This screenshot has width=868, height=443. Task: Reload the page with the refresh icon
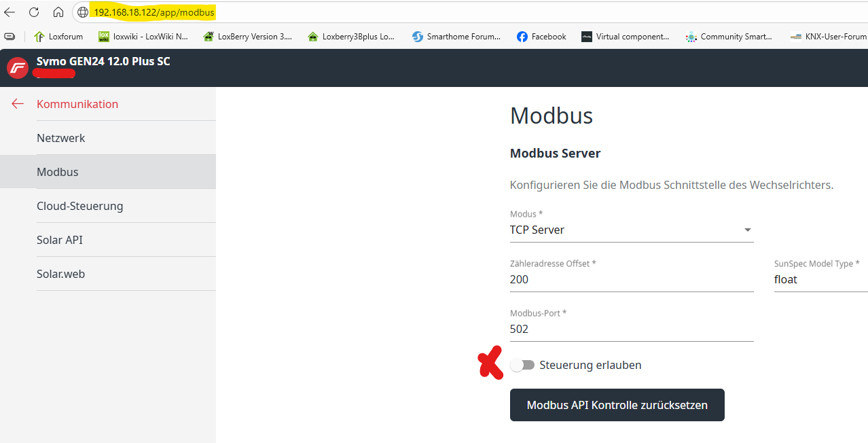(34, 12)
